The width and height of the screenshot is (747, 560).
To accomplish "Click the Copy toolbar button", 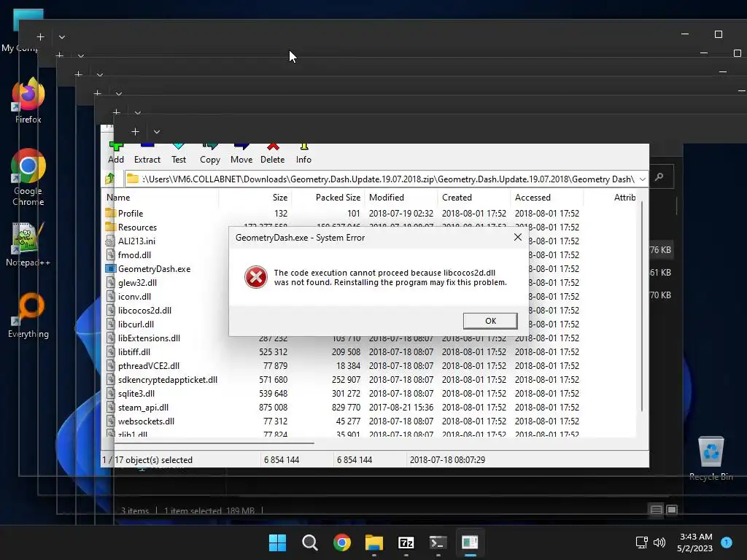I will 210,154.
